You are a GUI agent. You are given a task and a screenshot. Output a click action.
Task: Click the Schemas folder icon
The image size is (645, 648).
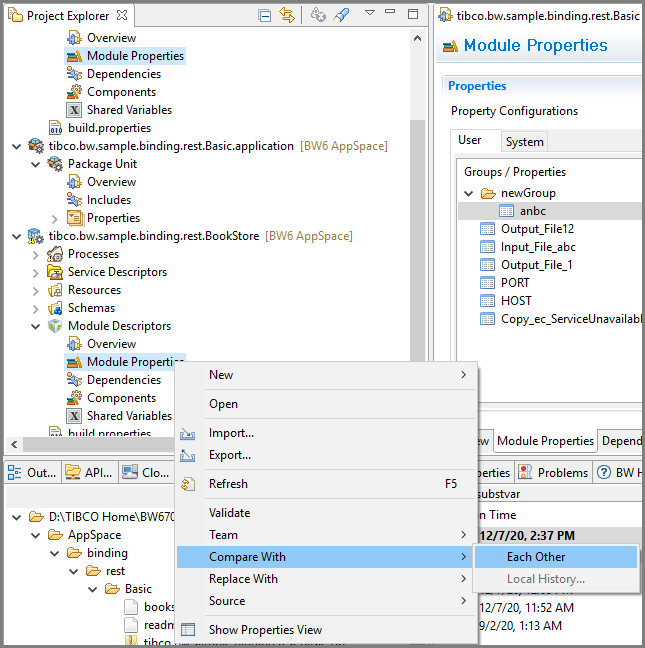pos(55,308)
